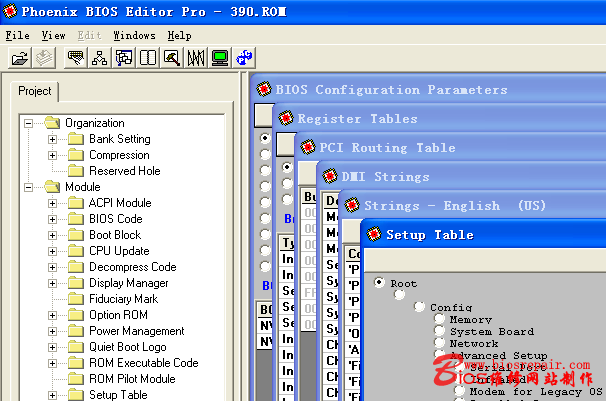
Task: Click the app icon in the Phoenix BIOS Editor title bar
Action: 10,11
